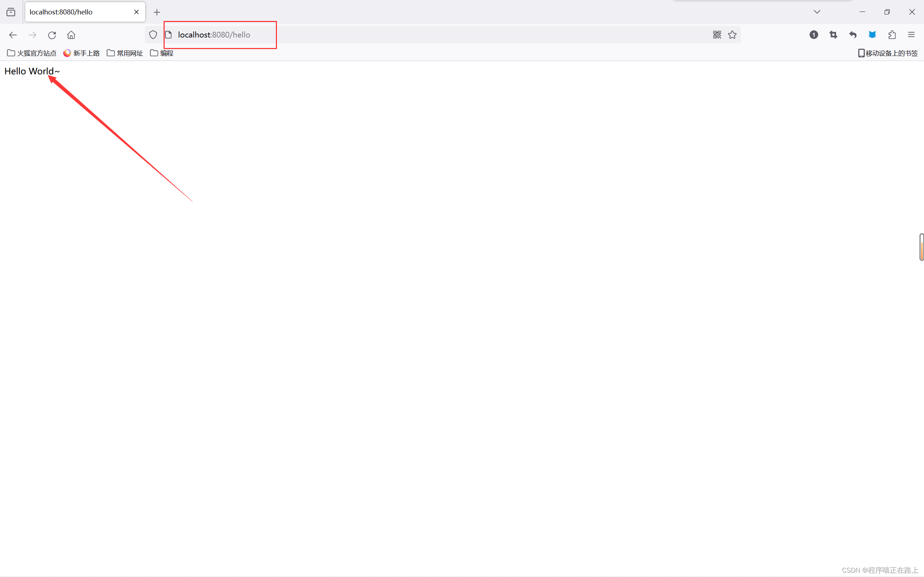
Task: Click the badge numbered 1 extension icon
Action: click(814, 35)
